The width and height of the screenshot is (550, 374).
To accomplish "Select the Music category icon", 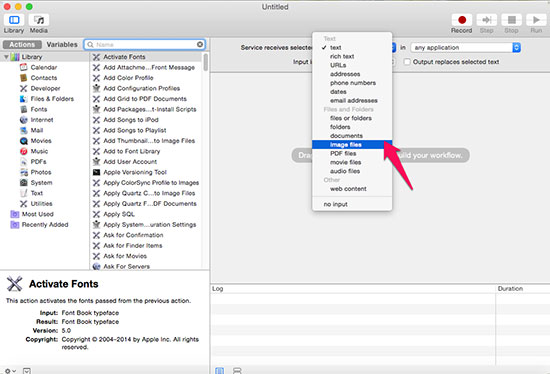I will click(x=24, y=151).
